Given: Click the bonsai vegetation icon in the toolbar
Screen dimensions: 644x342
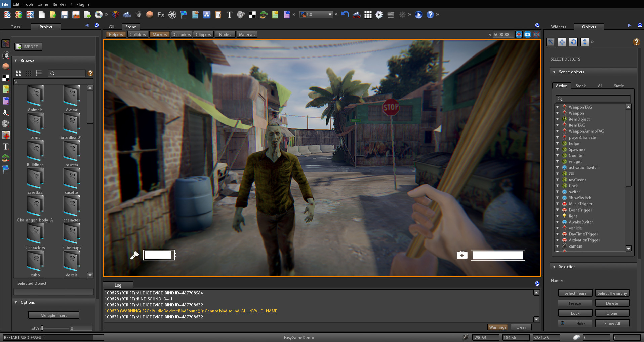Looking at the screenshot, I should tap(264, 15).
